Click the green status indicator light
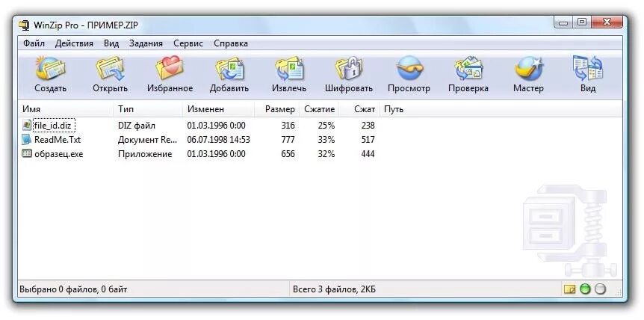The width and height of the screenshot is (644, 320). pos(585,289)
